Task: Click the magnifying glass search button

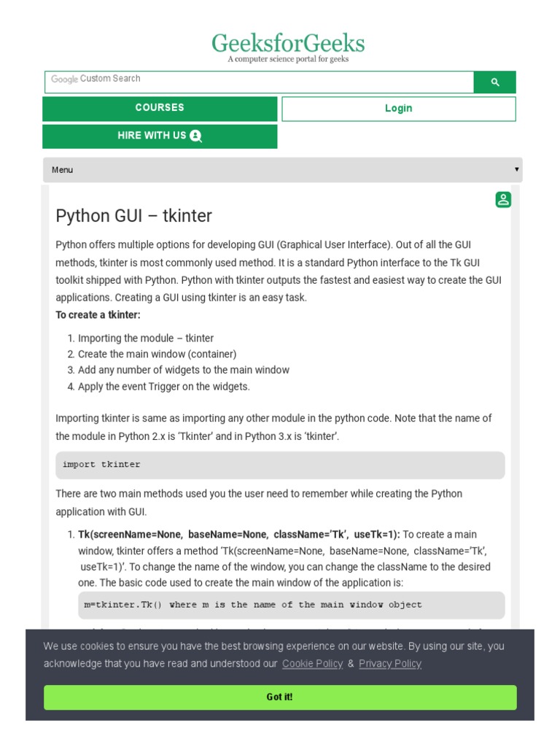Action: point(494,82)
